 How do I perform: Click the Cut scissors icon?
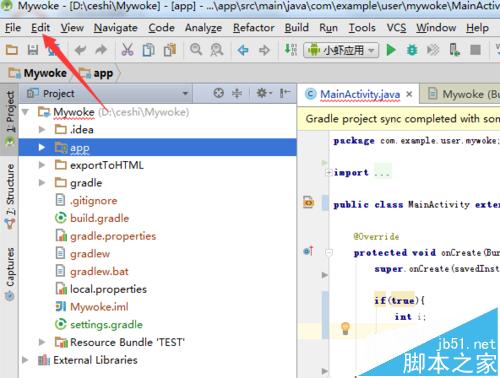click(x=127, y=50)
